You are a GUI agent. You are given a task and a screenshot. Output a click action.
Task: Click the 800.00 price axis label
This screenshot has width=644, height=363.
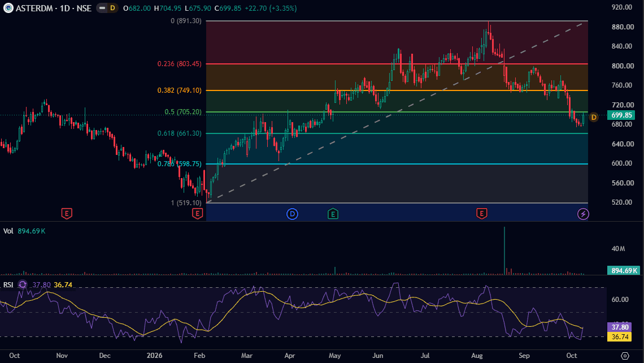coord(623,66)
